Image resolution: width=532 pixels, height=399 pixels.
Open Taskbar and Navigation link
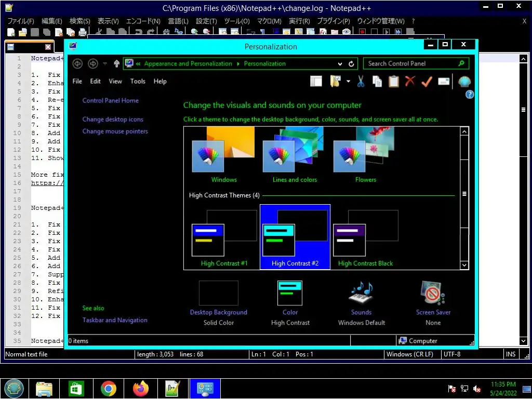pyautogui.click(x=115, y=320)
